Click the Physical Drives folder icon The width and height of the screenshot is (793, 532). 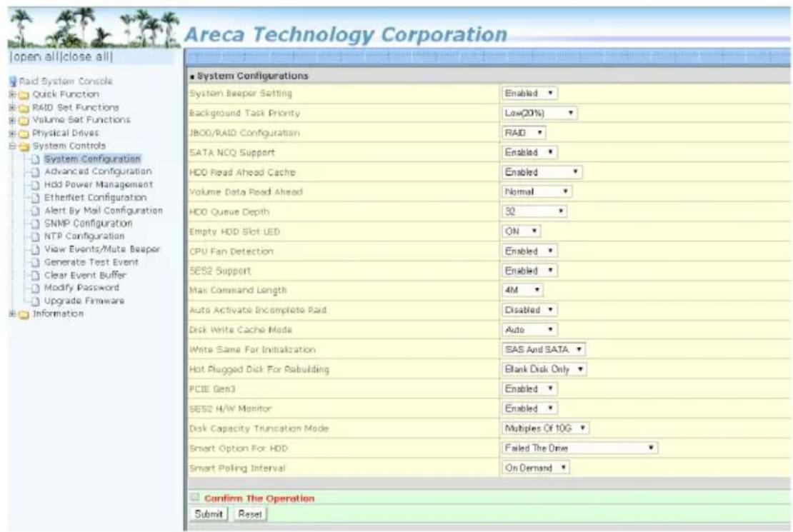tap(24, 134)
